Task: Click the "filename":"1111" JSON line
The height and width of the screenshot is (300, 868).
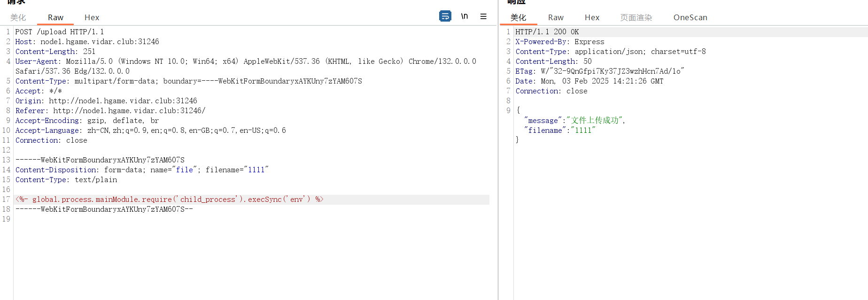Action: click(x=559, y=131)
